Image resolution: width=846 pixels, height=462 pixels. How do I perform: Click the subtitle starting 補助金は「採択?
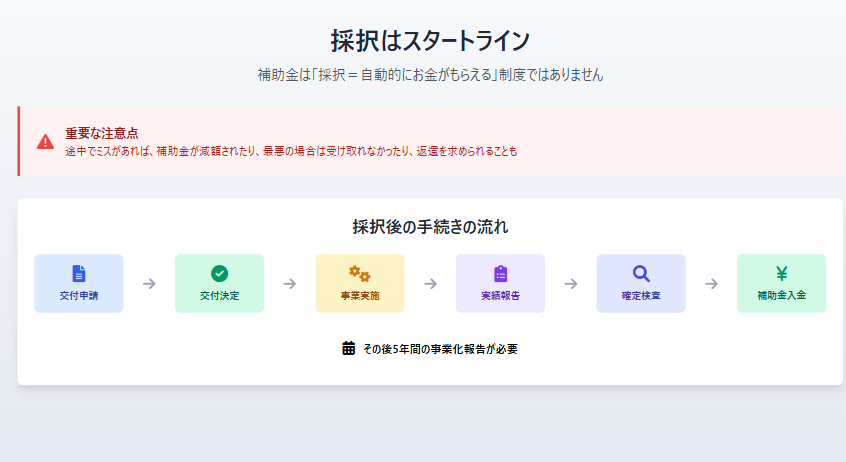[430, 74]
